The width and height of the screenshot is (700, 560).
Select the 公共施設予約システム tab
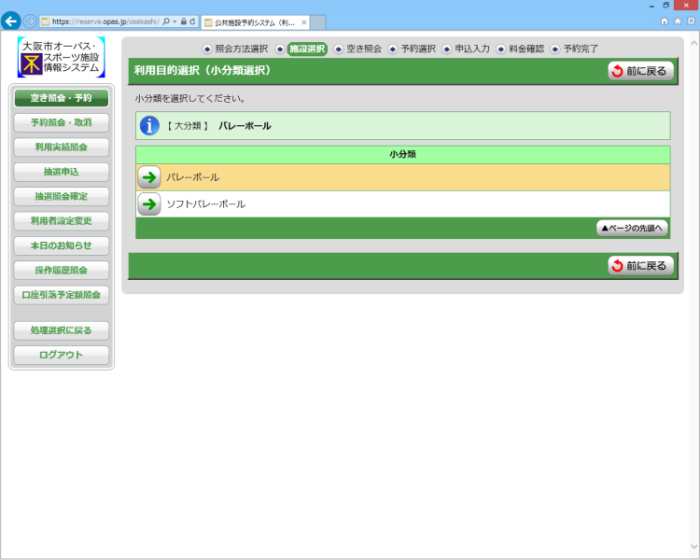(255, 22)
